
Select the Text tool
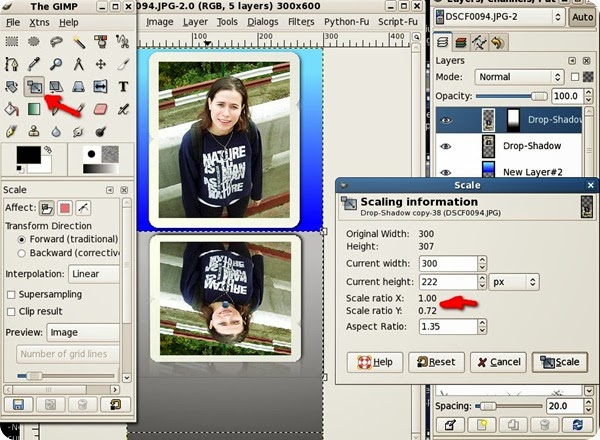[123, 86]
